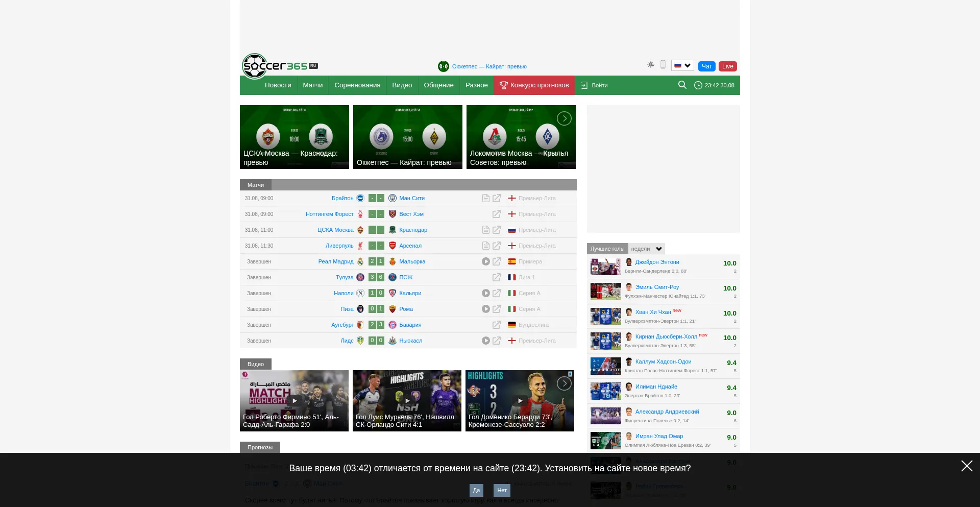
Task: Open external link icon for Ноттингем Форест match
Action: [497, 214]
